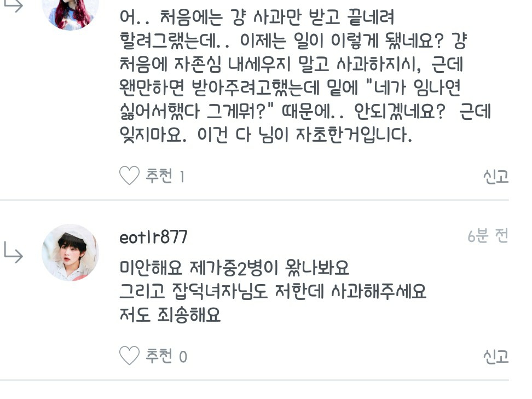
Task: Click the reply arrow at the top left
Action: pos(13,5)
